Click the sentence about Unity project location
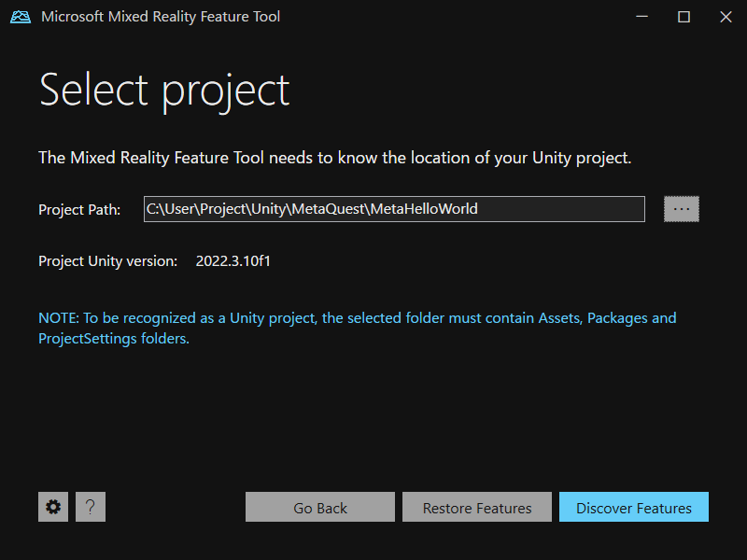The width and height of the screenshot is (747, 560). pyautogui.click(x=335, y=158)
